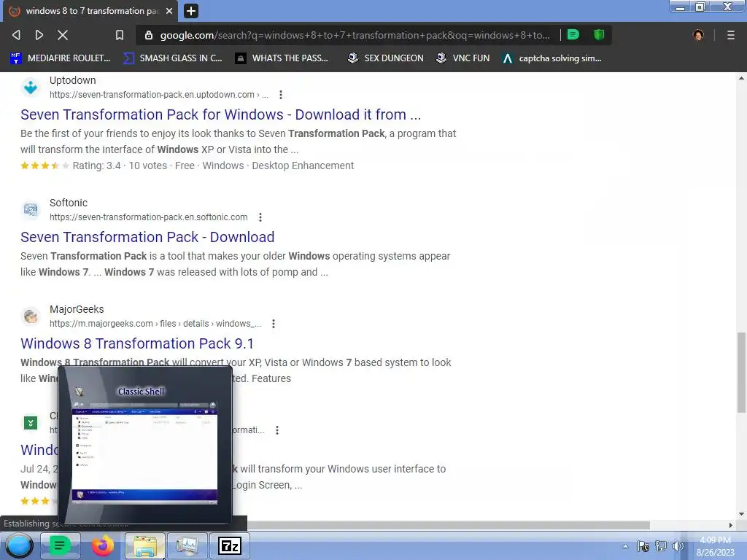Open Seven Transformation Pack for Windows link
Viewport: 747px width, 560px height.
tap(220, 114)
